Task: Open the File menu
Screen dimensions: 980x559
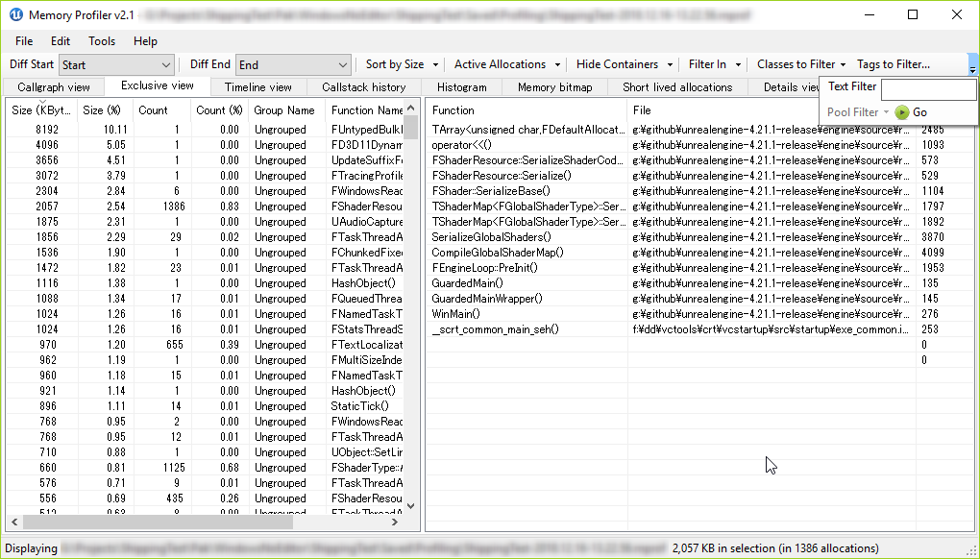Action: [24, 40]
